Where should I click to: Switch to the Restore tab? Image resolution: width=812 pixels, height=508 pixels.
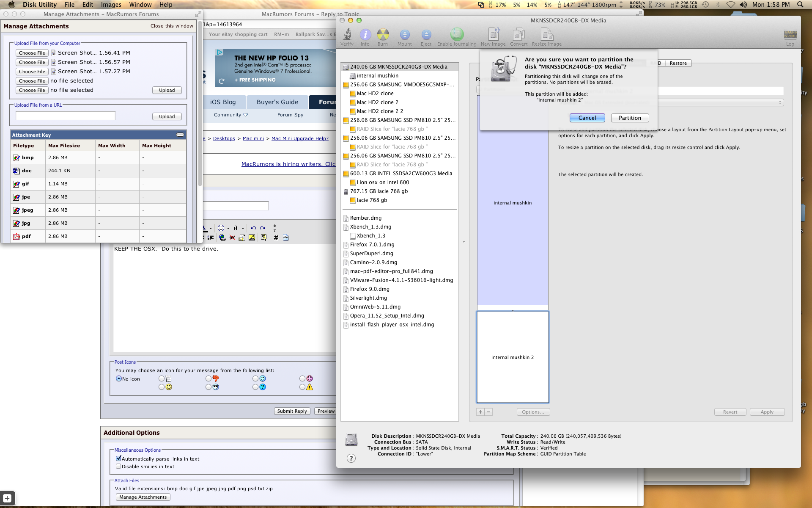tap(678, 63)
